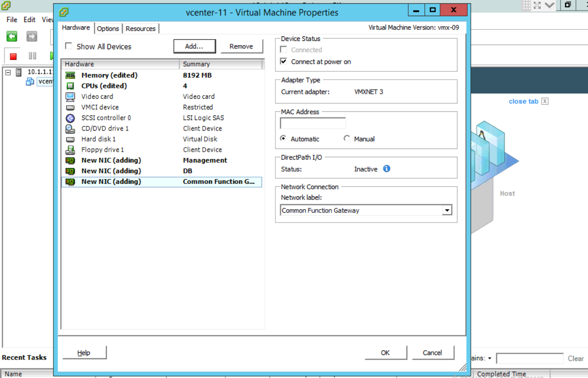Open the Edit menu
Image resolution: width=588 pixels, height=378 pixels.
pos(29,19)
